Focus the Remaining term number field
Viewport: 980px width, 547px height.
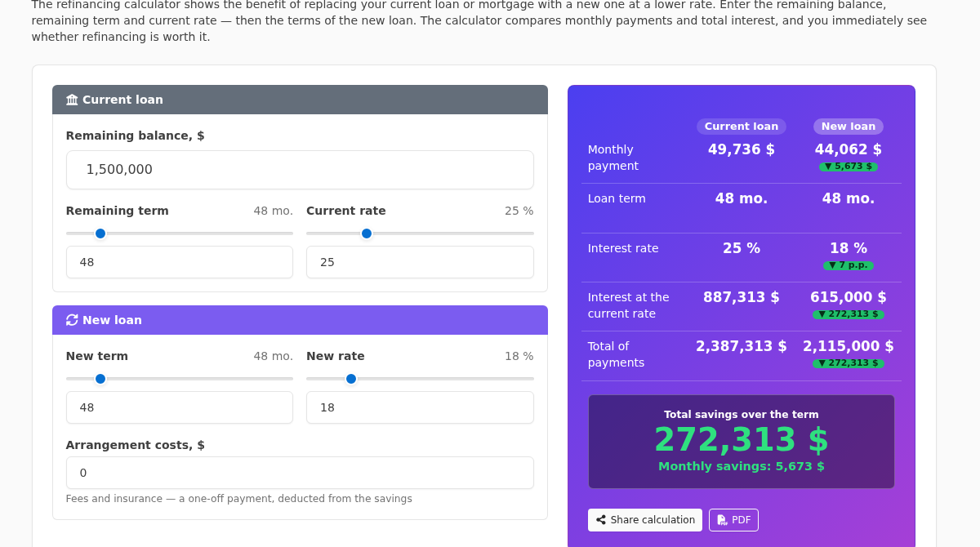click(180, 262)
